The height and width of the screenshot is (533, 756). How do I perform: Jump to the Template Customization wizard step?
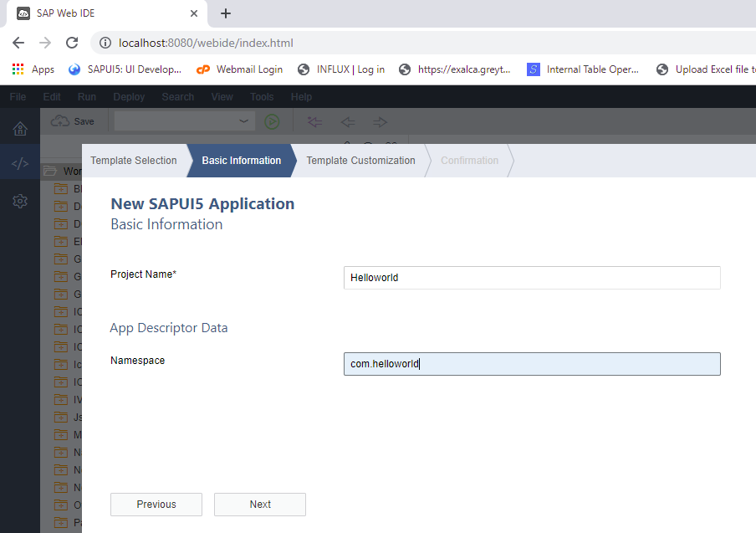point(360,161)
